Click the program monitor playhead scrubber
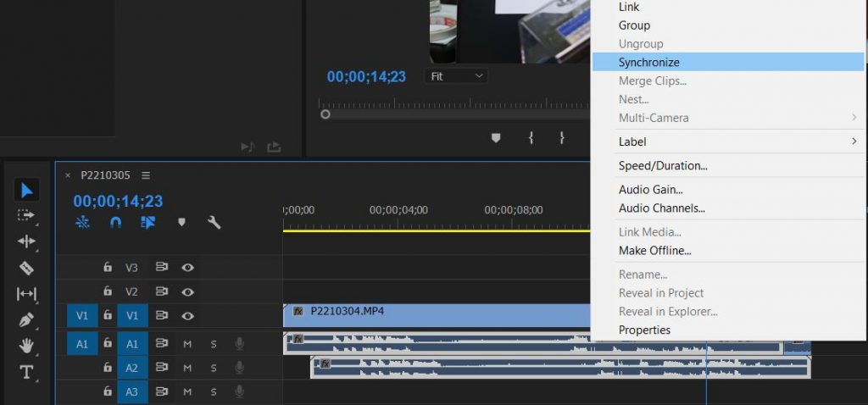 pyautogui.click(x=325, y=114)
